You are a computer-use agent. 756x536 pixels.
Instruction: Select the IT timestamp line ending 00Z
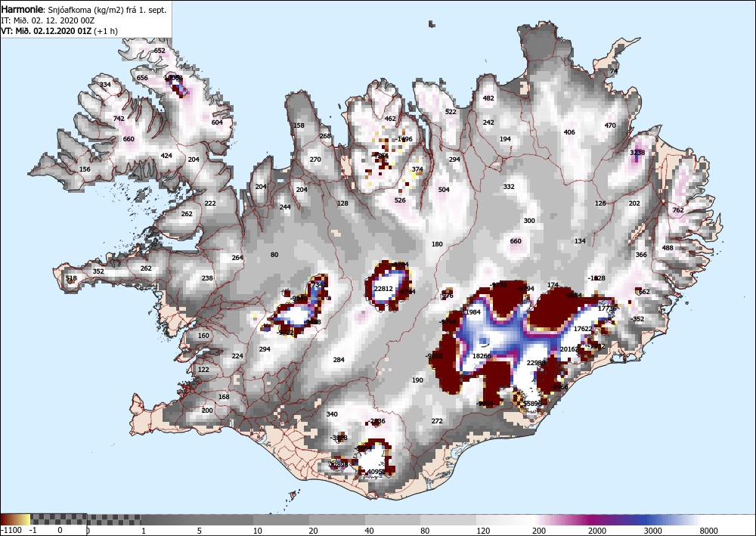[x=48, y=20]
